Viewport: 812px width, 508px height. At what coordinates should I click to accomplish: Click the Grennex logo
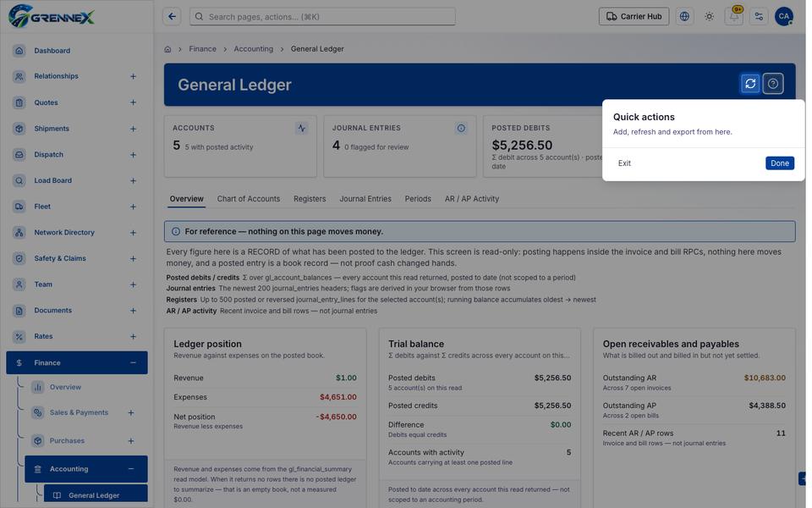52,16
